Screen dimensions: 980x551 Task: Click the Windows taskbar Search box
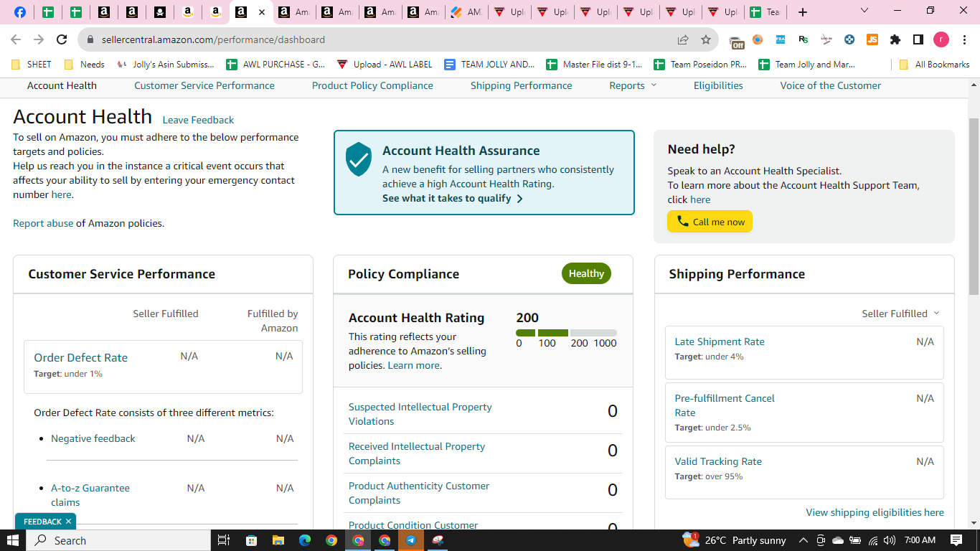[118, 540]
